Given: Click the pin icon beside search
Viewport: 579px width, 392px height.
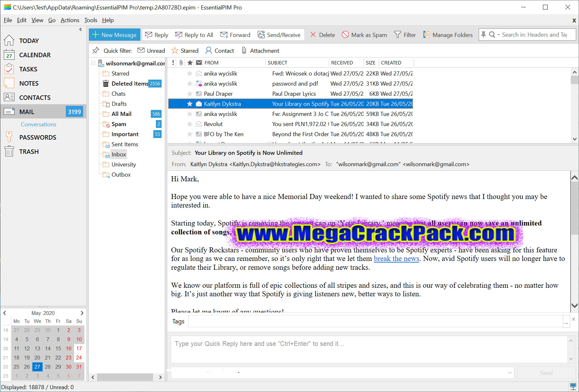Looking at the screenshot, I should pos(484,35).
